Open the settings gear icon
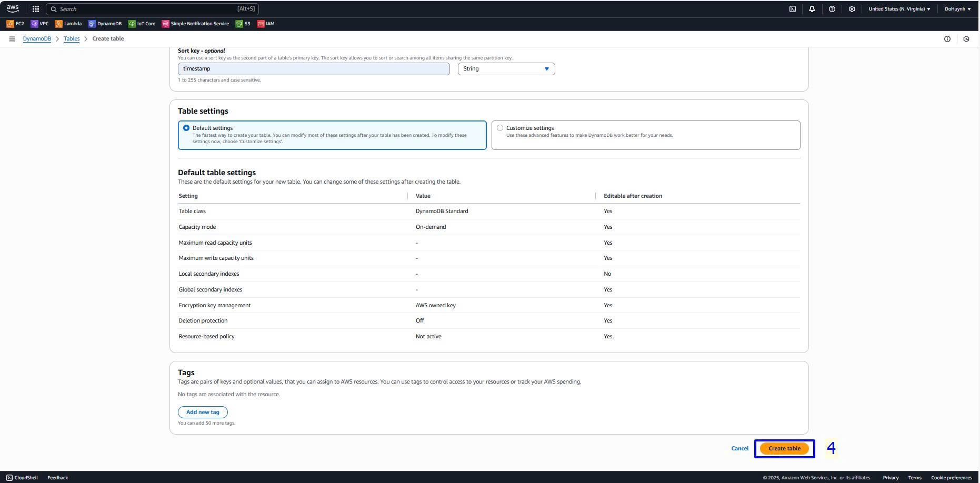Image resolution: width=980 pixels, height=483 pixels. click(x=852, y=9)
